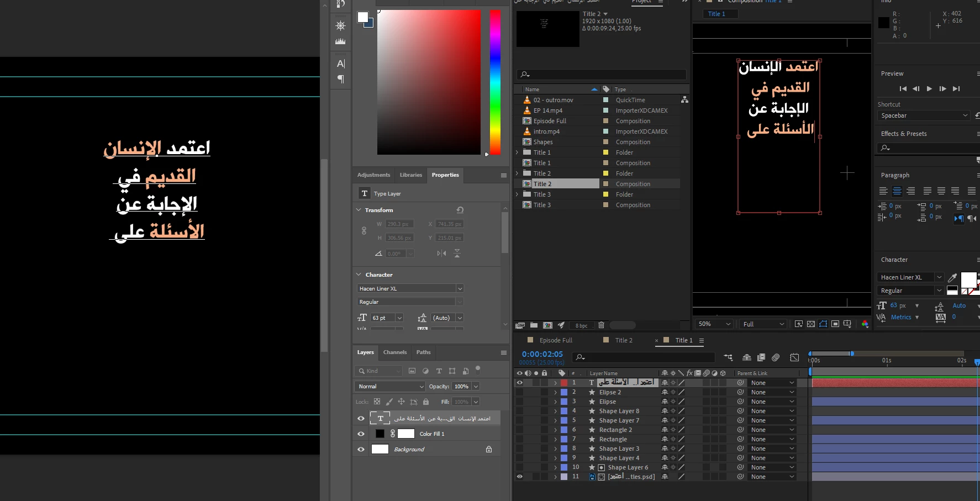Image resolution: width=980 pixels, height=501 pixels.
Task: Collapse the Transform section in Properties
Action: (x=359, y=210)
